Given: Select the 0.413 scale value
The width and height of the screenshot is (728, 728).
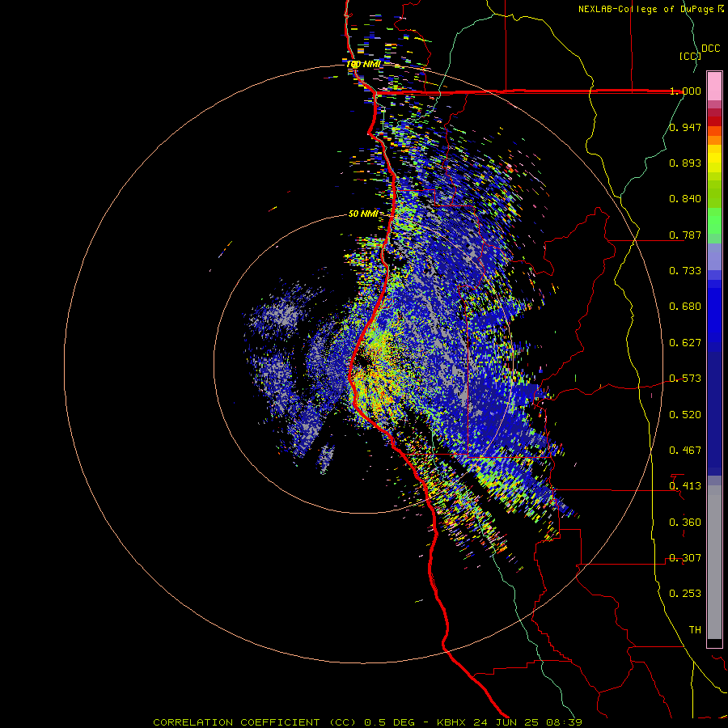Looking at the screenshot, I should [685, 486].
